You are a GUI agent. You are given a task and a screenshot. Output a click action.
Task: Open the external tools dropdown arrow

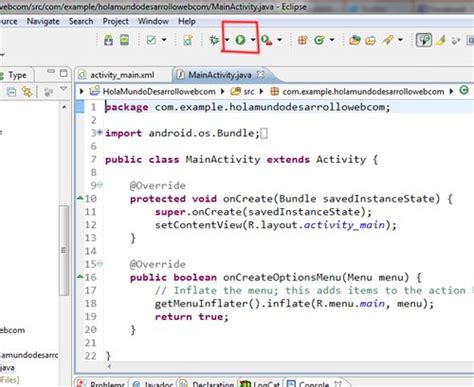pyautogui.click(x=279, y=40)
